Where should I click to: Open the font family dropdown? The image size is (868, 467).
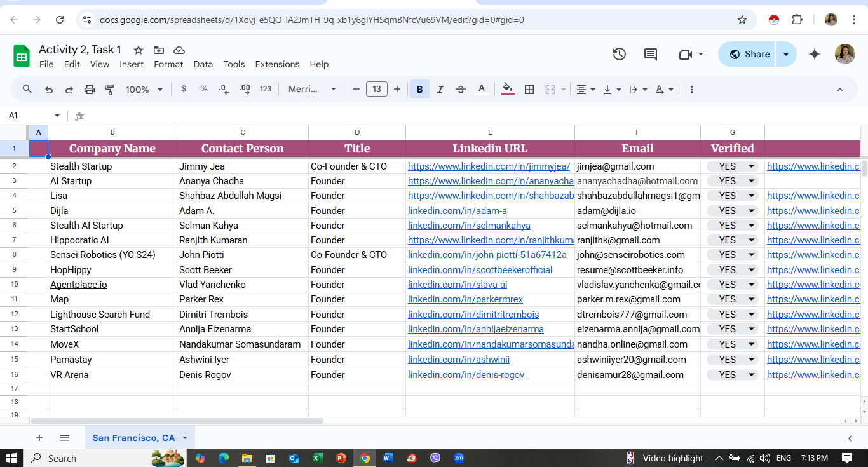[312, 90]
